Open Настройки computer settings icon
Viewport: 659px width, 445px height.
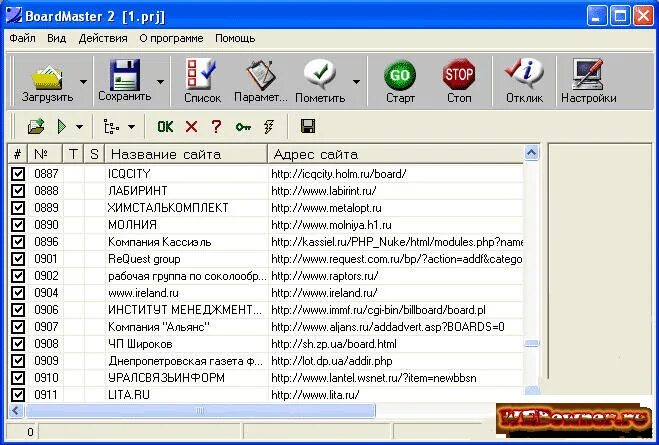point(588,74)
